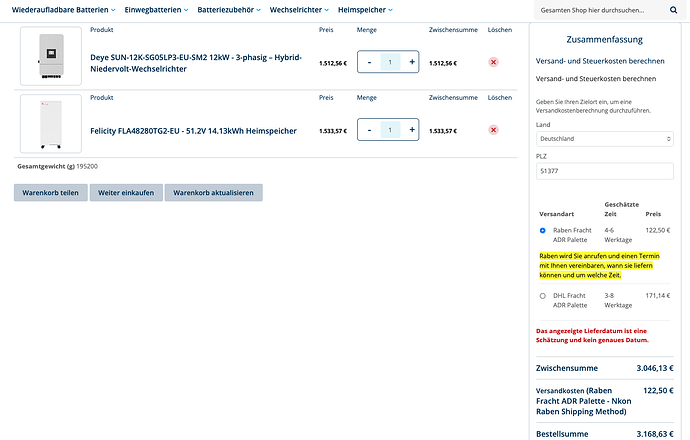Screen dimensions: 690x440
Task: Click the Zwischensumme 3.046,13 € value
Action: point(655,368)
